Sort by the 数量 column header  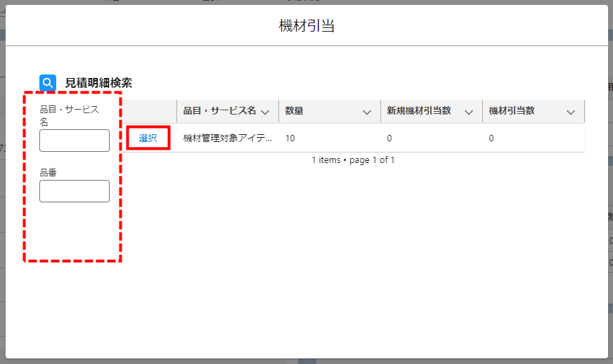point(295,111)
